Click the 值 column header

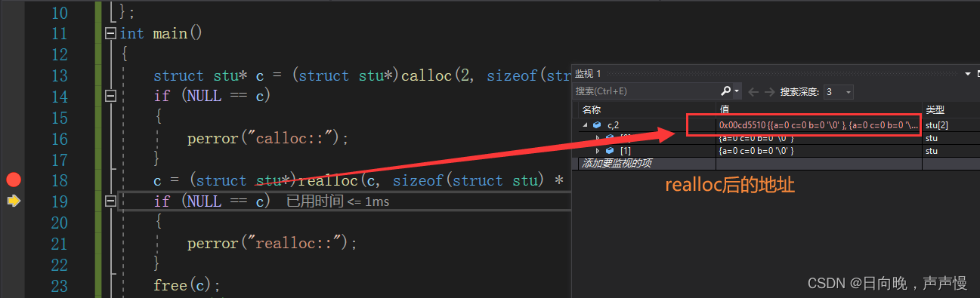724,109
